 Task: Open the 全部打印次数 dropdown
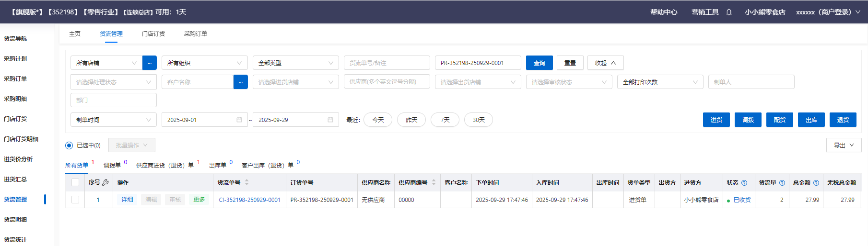pyautogui.click(x=660, y=82)
